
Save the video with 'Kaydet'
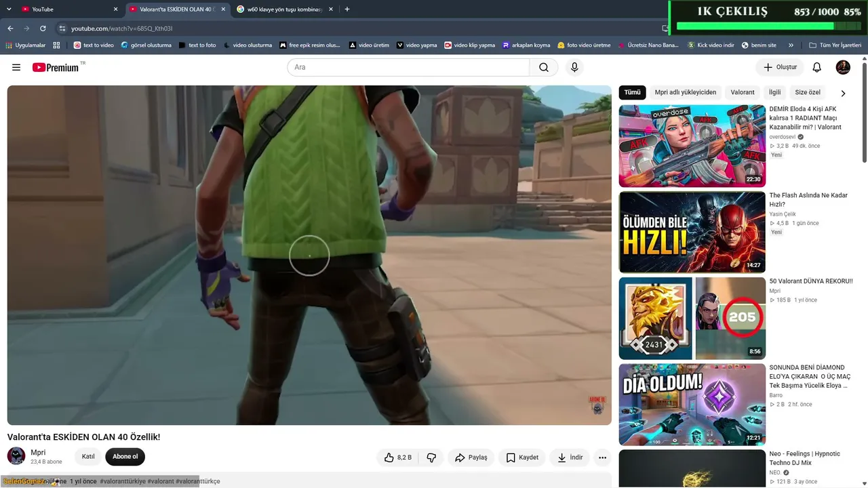(522, 457)
